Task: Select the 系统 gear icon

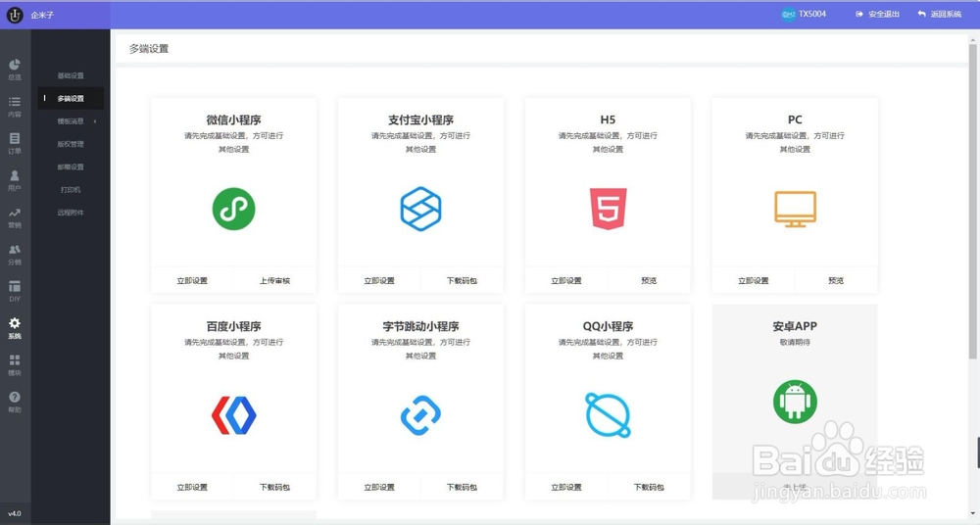Action: 15,323
